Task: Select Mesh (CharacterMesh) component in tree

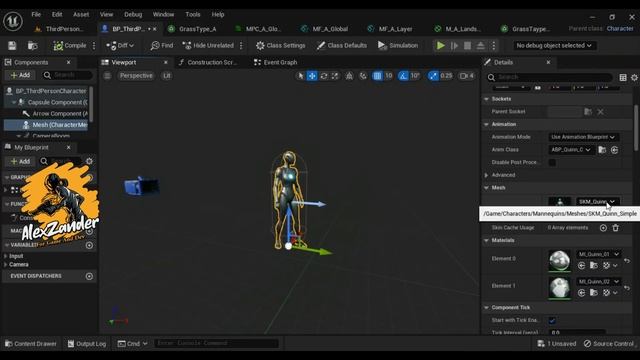Action: [46, 125]
